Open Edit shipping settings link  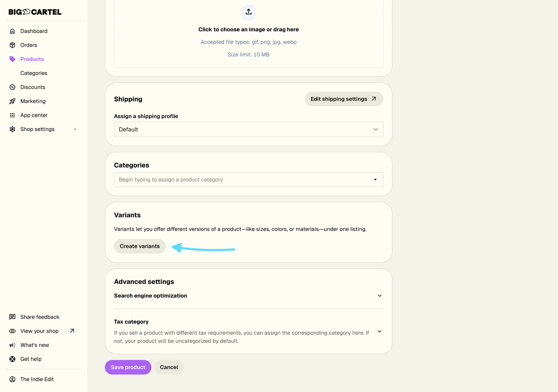(344, 99)
